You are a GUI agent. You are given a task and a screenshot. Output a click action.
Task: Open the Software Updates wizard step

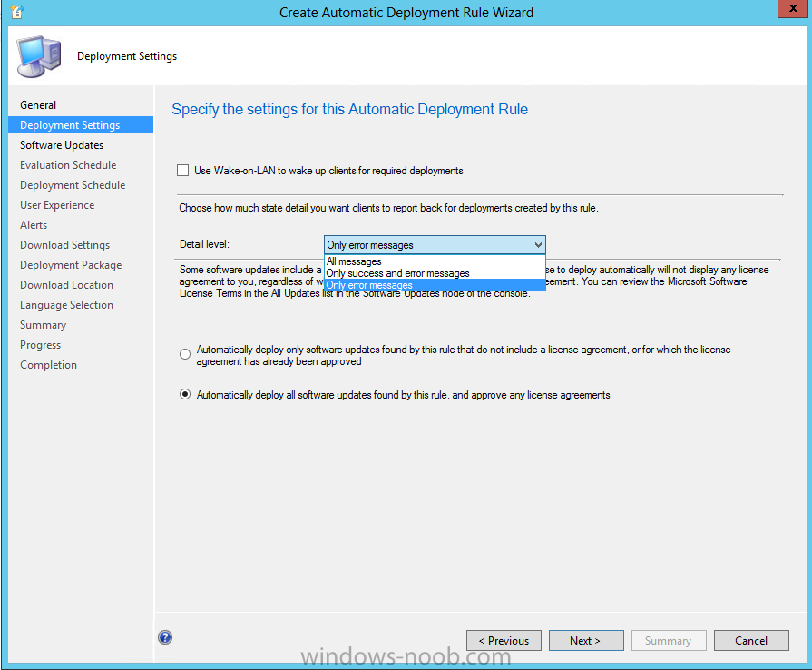pos(62,145)
